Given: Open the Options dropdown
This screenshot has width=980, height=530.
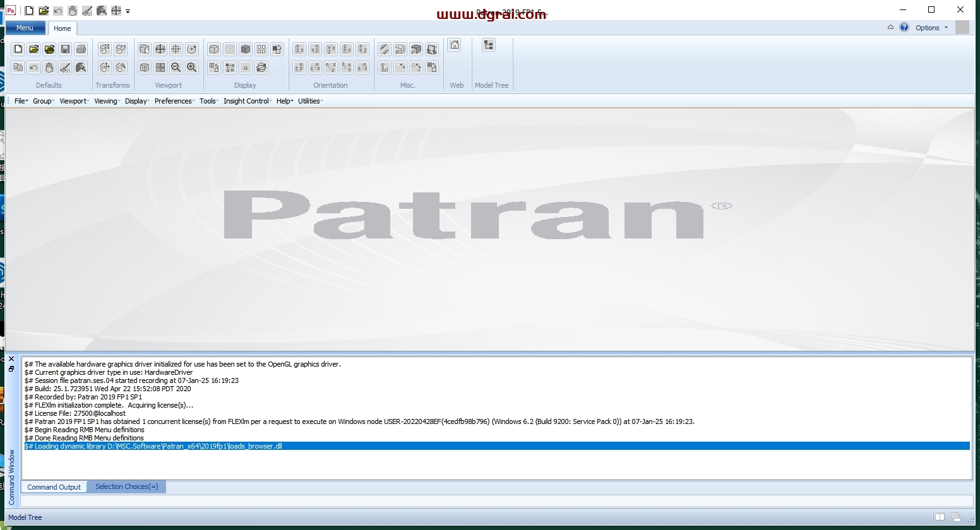Looking at the screenshot, I should point(931,28).
